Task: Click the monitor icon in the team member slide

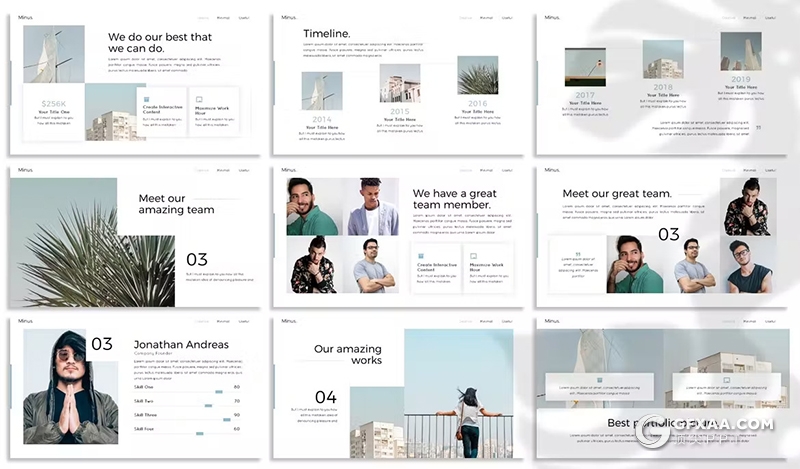Action: tap(473, 256)
